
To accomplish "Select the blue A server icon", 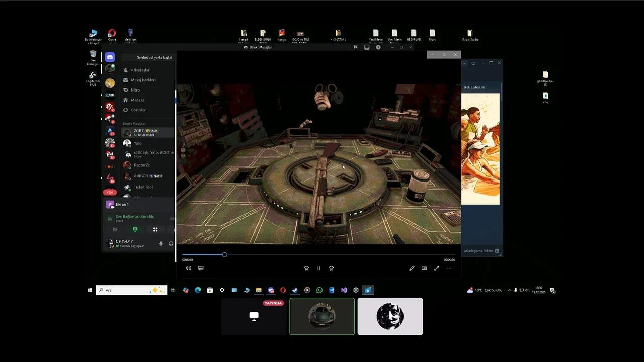I will (110, 131).
